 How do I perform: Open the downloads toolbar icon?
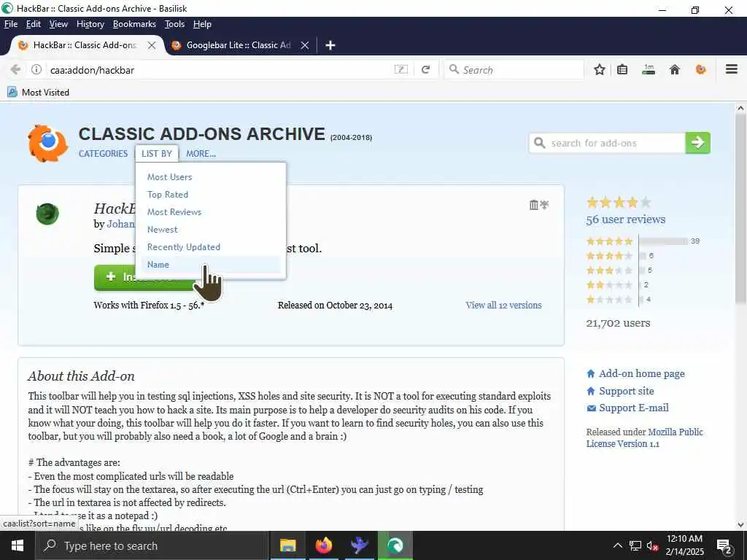tap(649, 69)
